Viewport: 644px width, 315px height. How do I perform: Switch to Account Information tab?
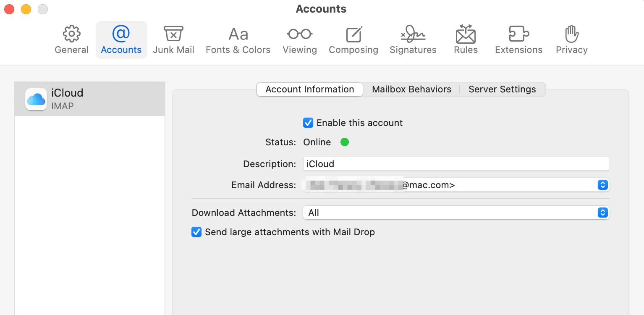tap(310, 89)
